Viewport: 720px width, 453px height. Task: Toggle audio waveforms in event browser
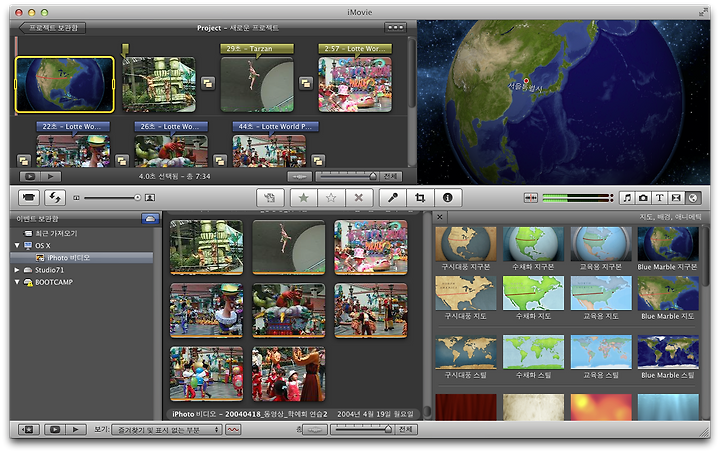click(x=233, y=430)
